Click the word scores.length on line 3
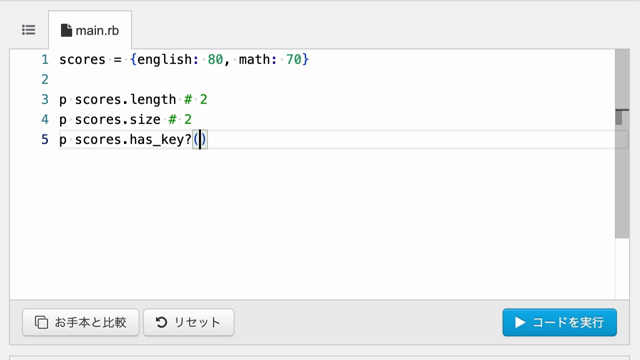Viewport: 640px width, 360px height. (x=125, y=100)
